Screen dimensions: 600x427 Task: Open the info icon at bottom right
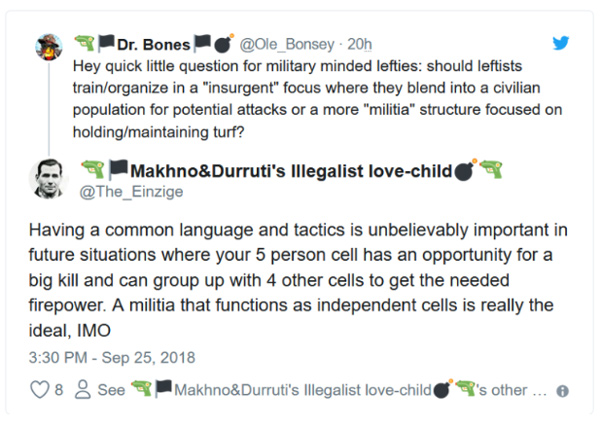[562, 391]
